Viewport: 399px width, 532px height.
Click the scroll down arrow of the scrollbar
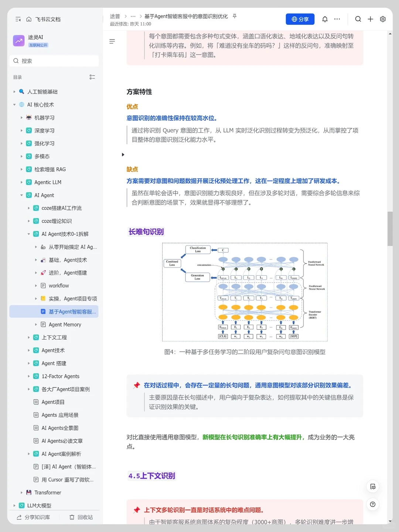(390, 521)
